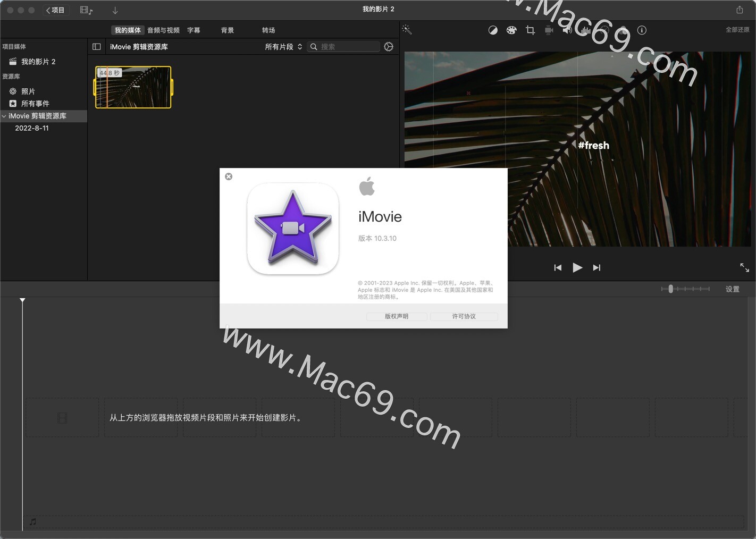
Task: Open the 所有片段 clip filter dropdown
Action: [283, 47]
